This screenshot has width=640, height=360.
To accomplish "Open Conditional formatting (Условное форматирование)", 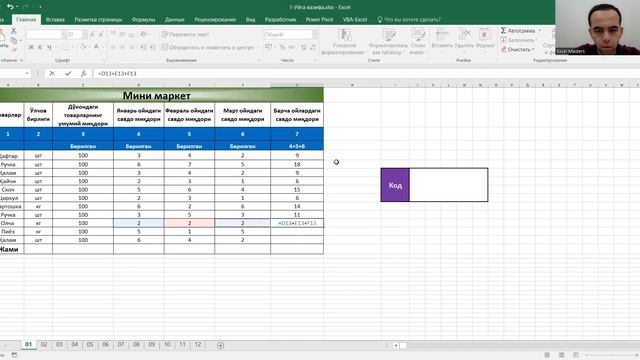I will point(344,42).
